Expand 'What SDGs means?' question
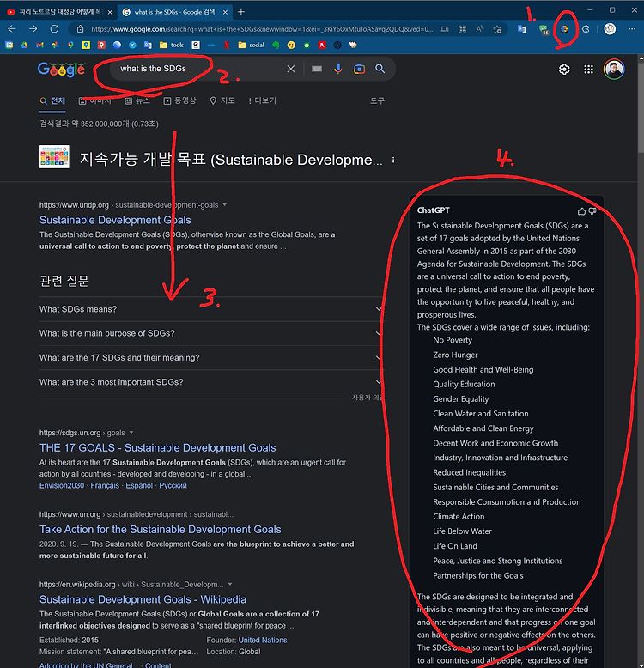The width and height of the screenshot is (644, 668). coord(210,309)
